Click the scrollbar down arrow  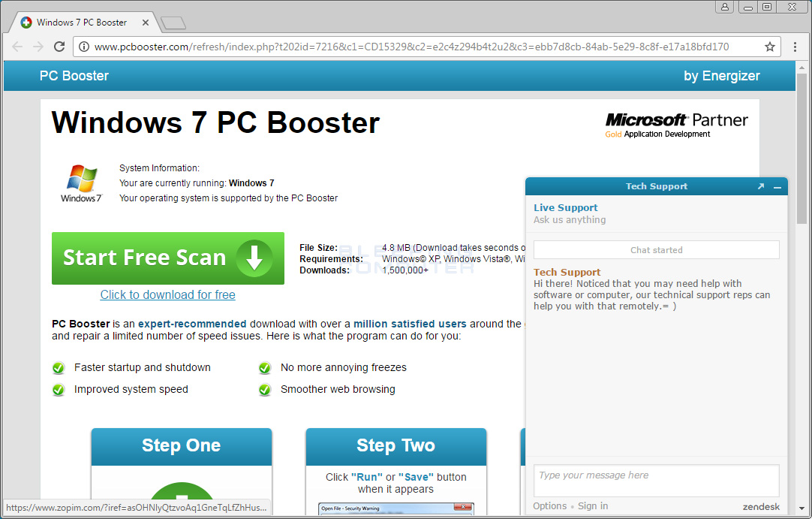tap(801, 508)
